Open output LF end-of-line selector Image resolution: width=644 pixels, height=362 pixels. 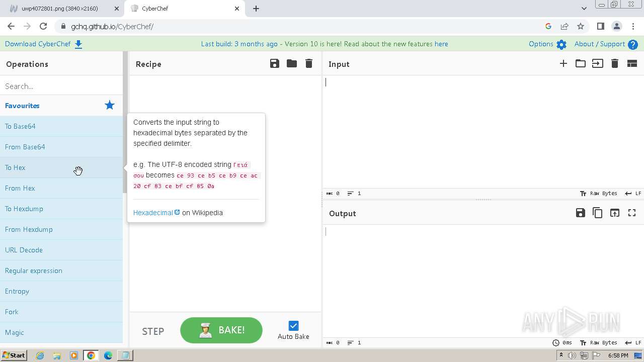(633, 343)
